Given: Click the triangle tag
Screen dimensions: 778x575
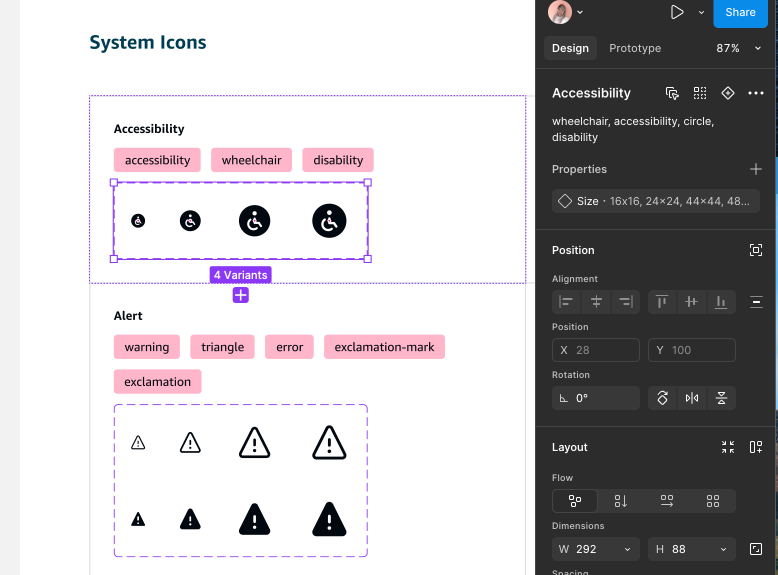Looking at the screenshot, I should coord(222,347).
